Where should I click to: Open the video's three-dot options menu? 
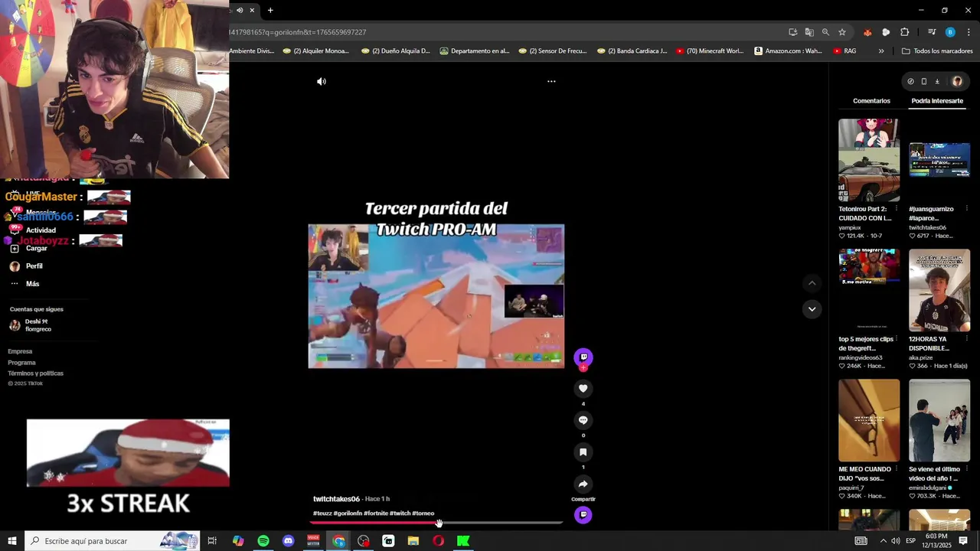pyautogui.click(x=551, y=81)
